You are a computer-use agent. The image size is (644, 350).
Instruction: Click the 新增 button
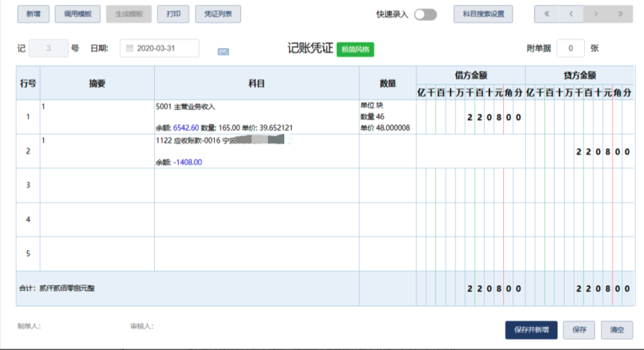[x=33, y=14]
